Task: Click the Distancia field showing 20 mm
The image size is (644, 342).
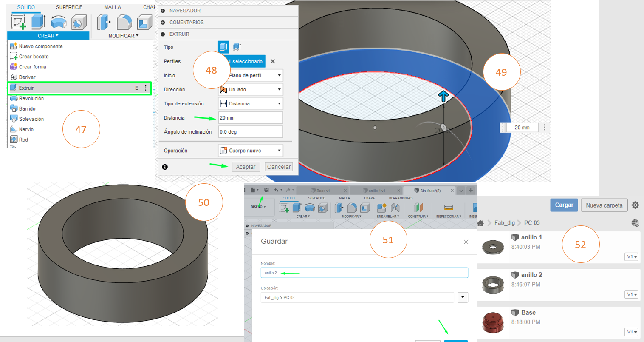Action: 251,118
